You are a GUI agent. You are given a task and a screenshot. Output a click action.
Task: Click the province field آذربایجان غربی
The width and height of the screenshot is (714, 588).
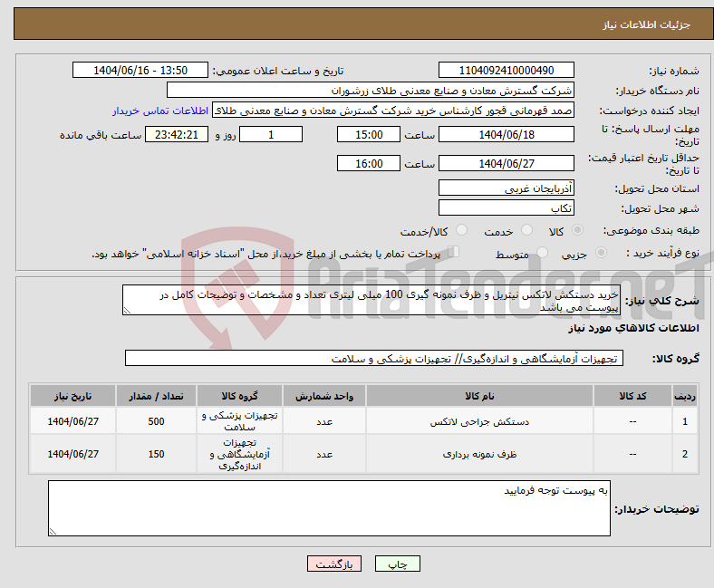click(506, 188)
